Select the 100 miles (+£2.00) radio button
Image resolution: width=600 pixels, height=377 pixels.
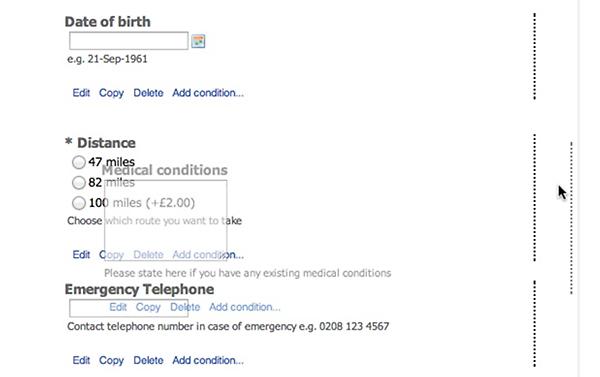point(79,203)
